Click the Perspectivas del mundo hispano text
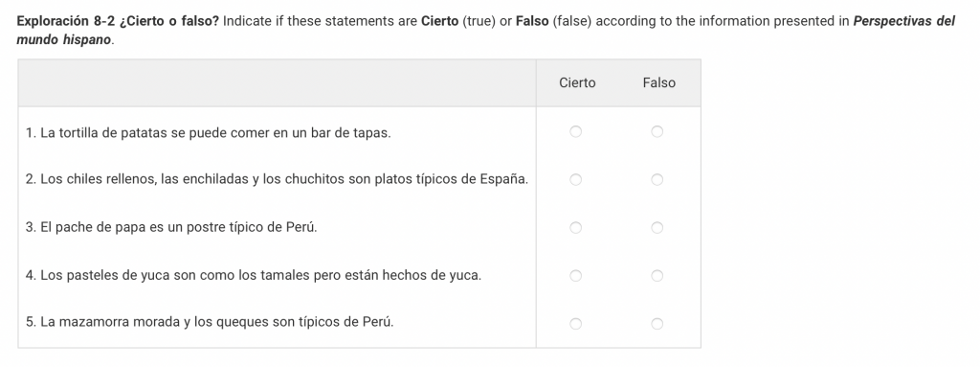980x367 pixels. [x=485, y=30]
